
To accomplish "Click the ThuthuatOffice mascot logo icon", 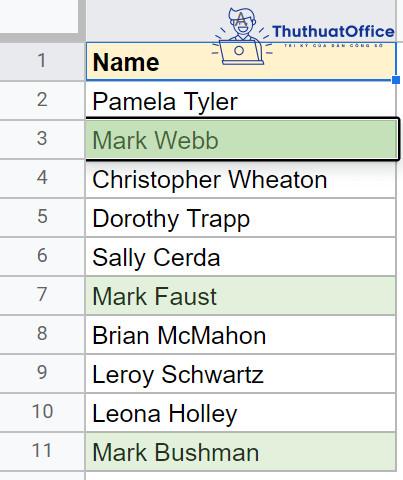I will [242, 37].
